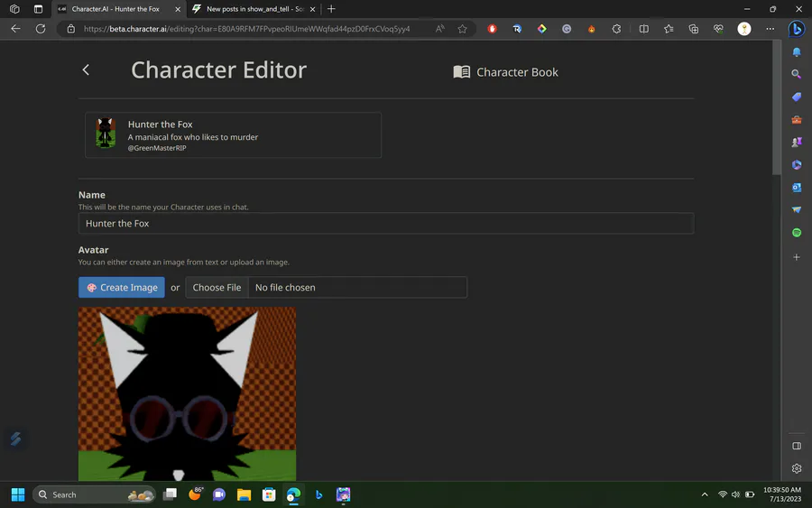
Task: Open the Favorites list
Action: 669,29
